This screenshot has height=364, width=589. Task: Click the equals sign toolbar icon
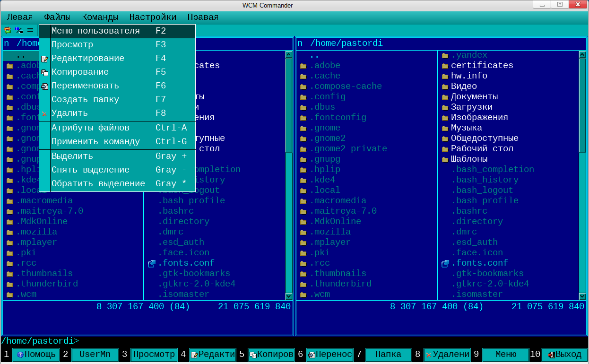[30, 30]
